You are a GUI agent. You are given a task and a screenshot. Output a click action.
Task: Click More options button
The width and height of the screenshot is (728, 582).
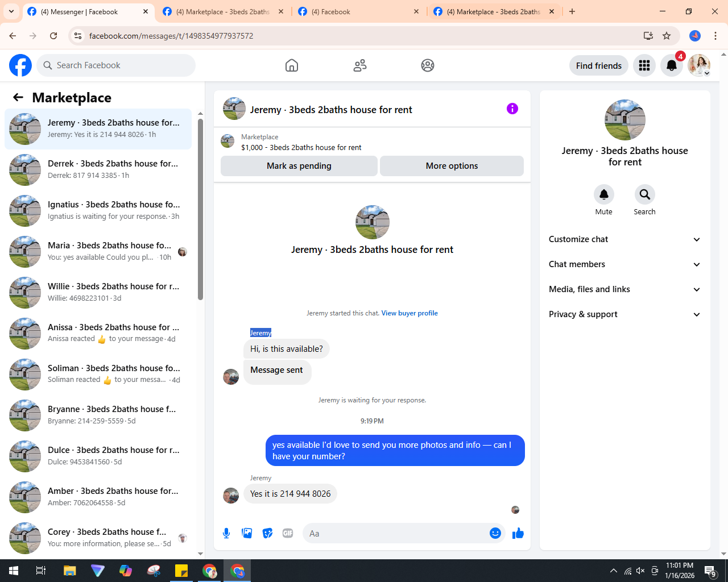tap(452, 166)
